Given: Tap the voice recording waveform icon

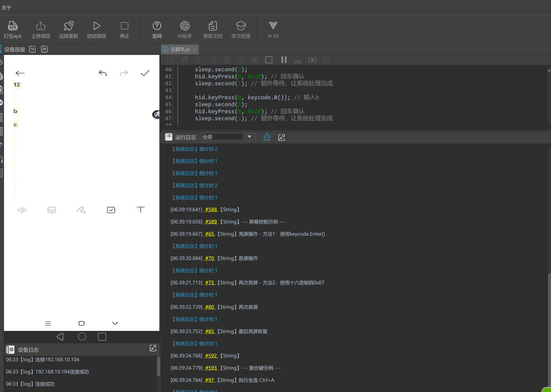Looking at the screenshot, I should (22, 210).
